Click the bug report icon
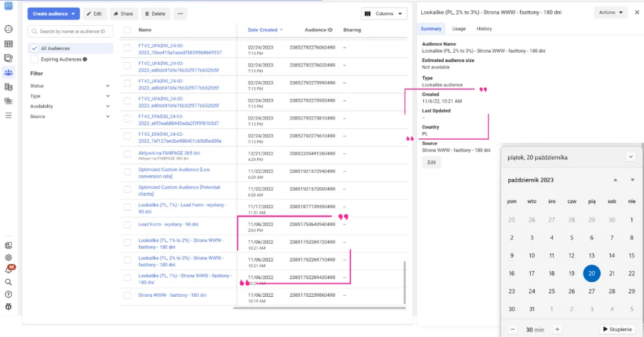The width and height of the screenshot is (644, 337). [x=8, y=306]
